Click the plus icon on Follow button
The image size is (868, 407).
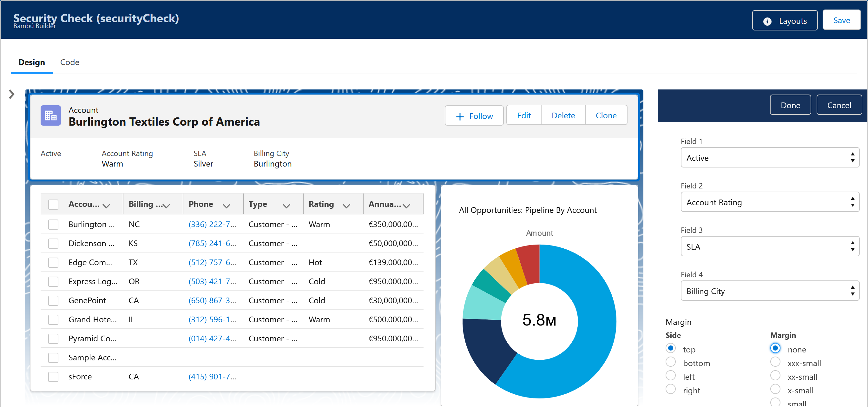pyautogui.click(x=460, y=116)
